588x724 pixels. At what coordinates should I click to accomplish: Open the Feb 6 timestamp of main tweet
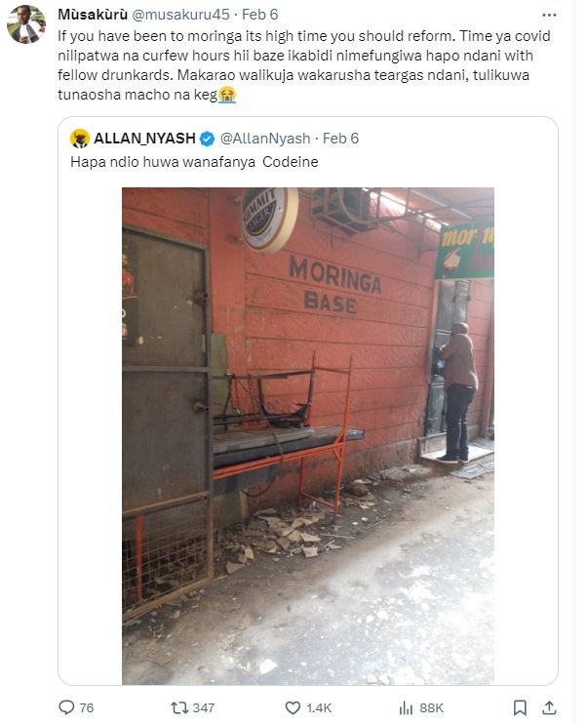click(259, 15)
